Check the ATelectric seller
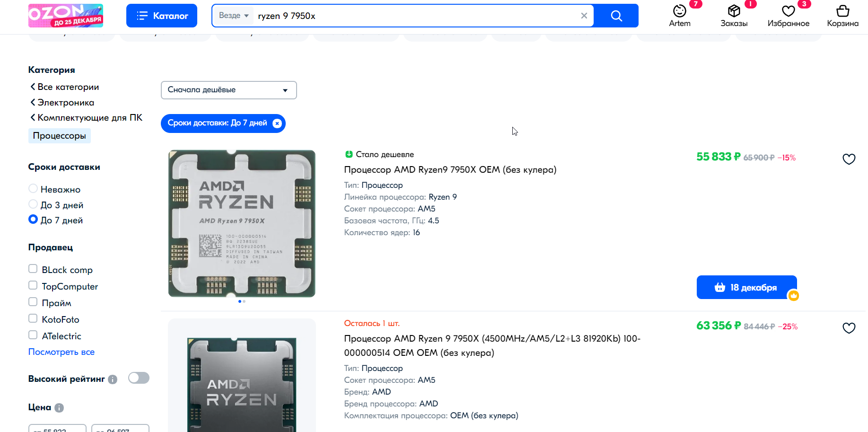 [33, 335]
